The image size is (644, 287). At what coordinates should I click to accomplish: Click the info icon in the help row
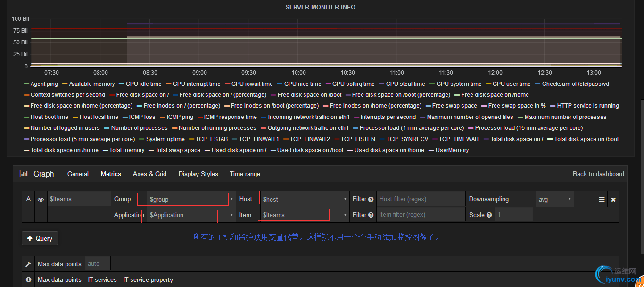click(x=28, y=279)
